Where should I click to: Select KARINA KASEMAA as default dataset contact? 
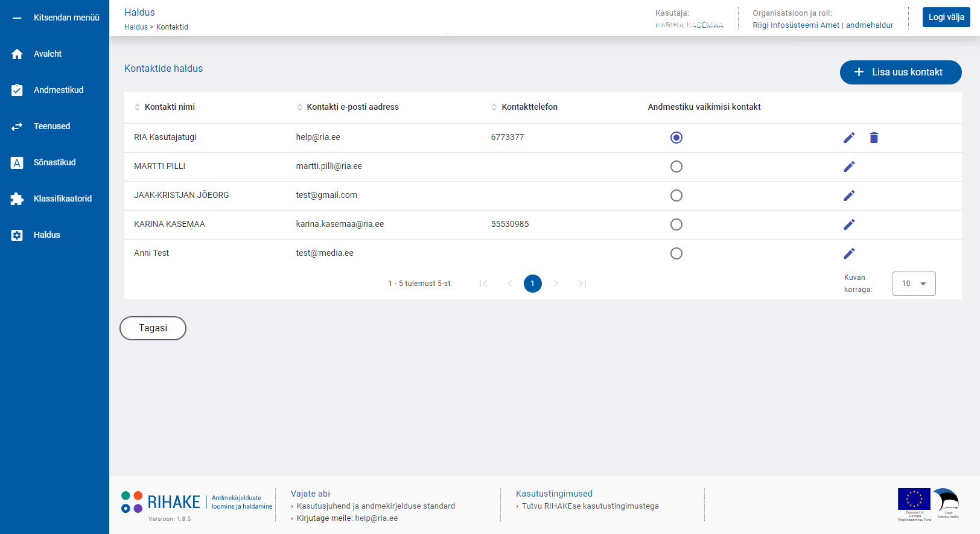tap(676, 224)
